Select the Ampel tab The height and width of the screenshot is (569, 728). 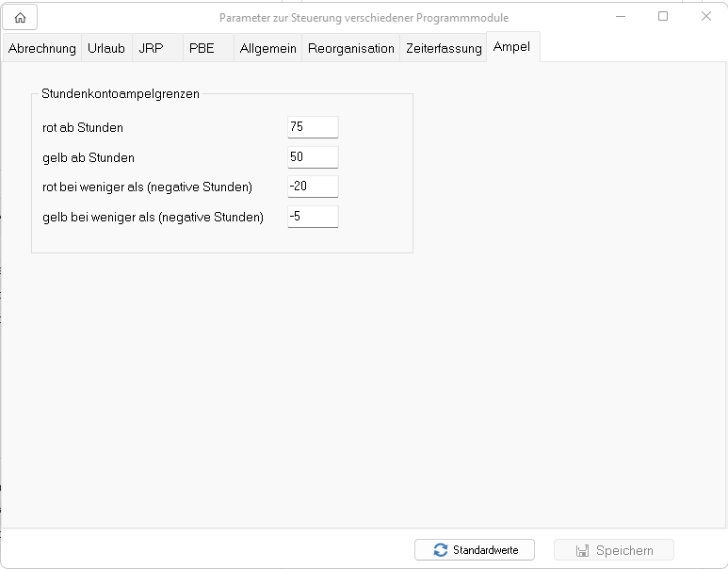511,47
